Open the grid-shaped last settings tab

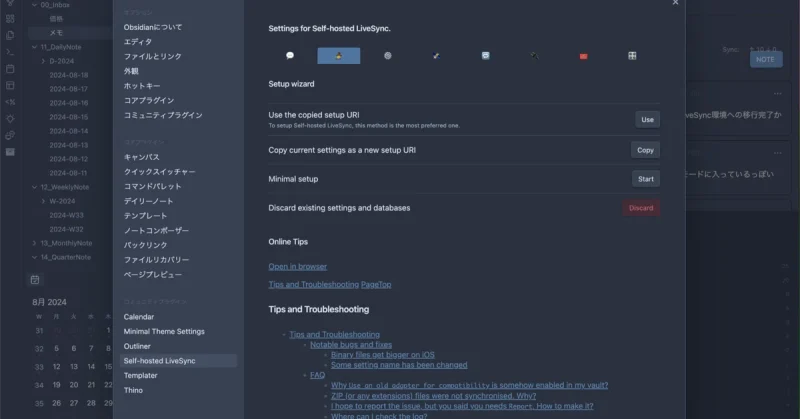click(x=632, y=56)
